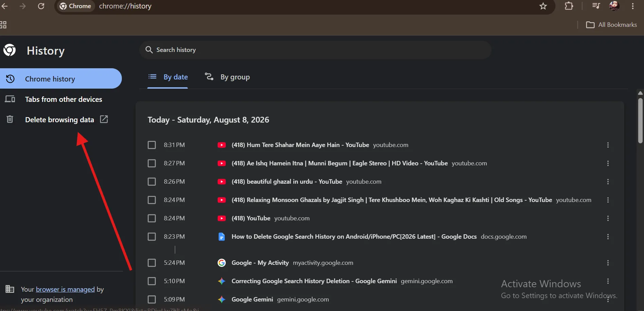Check the 5:09 PM Google Gemini entry box

[x=152, y=299]
